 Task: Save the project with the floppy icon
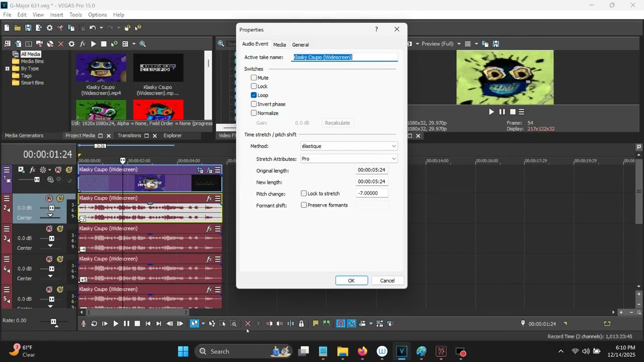(x=28, y=28)
